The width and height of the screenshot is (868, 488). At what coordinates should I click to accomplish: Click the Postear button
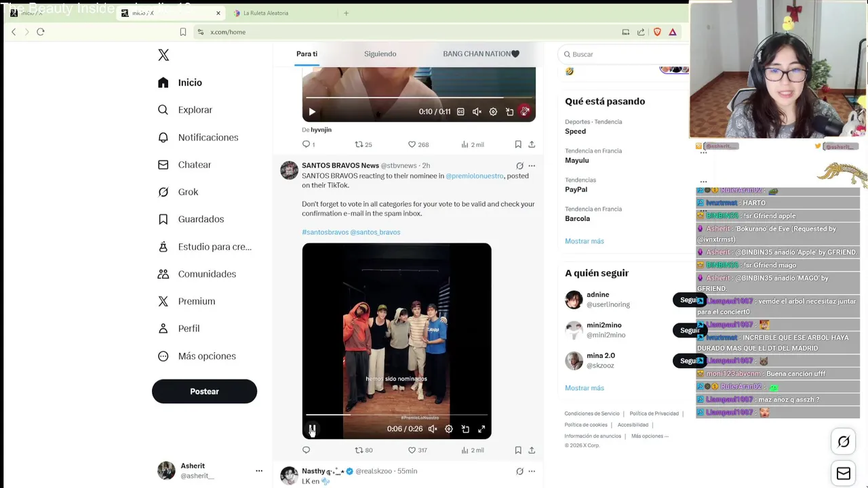pyautogui.click(x=204, y=391)
